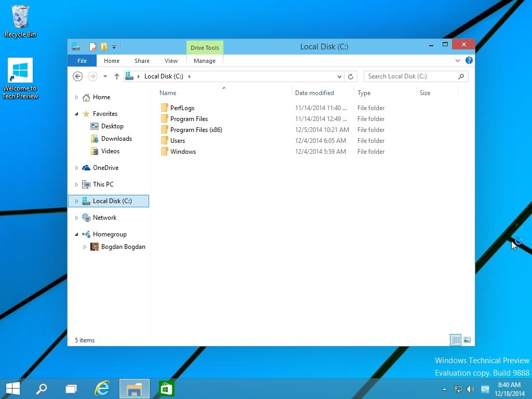
Task: Open the File menu
Action: (82, 61)
